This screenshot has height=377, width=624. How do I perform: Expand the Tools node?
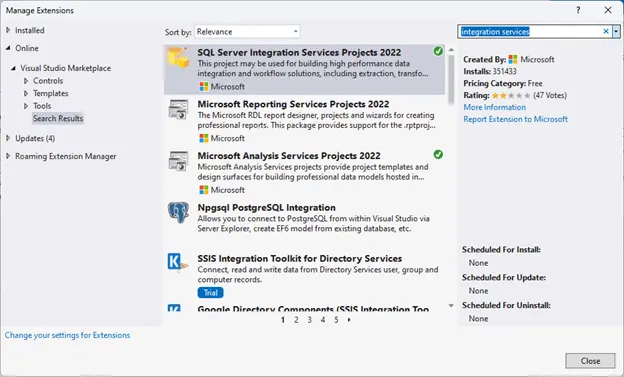pyautogui.click(x=26, y=106)
